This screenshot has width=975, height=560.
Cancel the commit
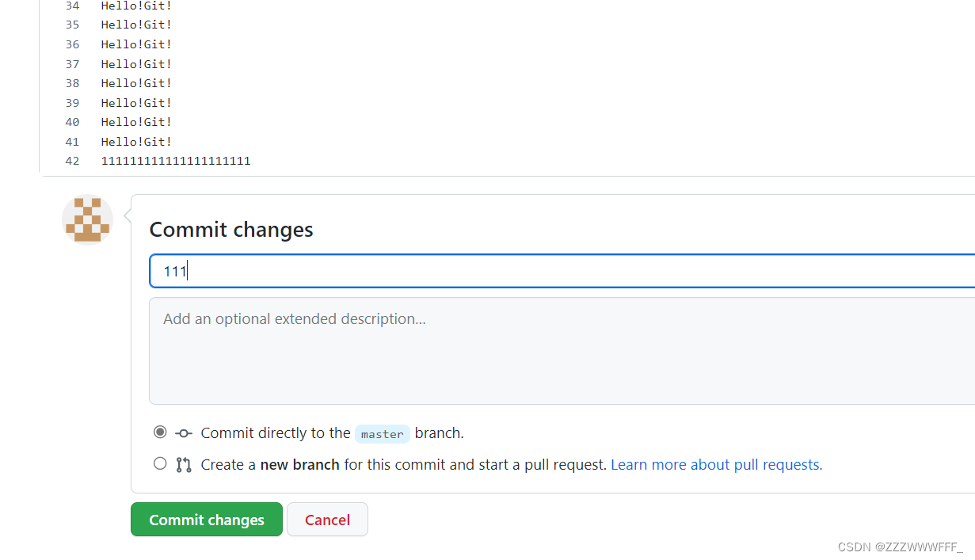(327, 520)
